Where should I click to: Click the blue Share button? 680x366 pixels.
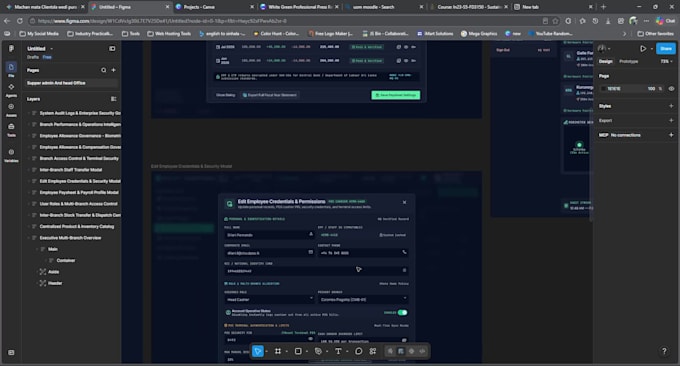[x=666, y=49]
